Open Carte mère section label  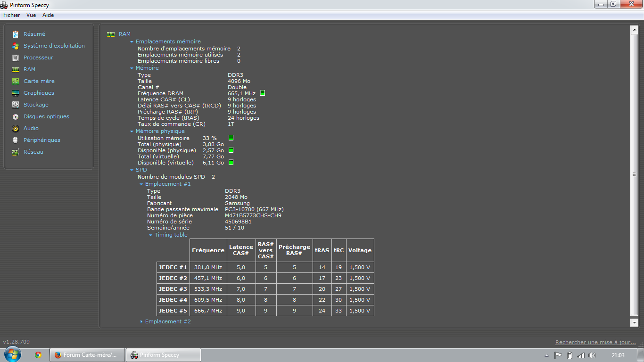click(x=39, y=81)
